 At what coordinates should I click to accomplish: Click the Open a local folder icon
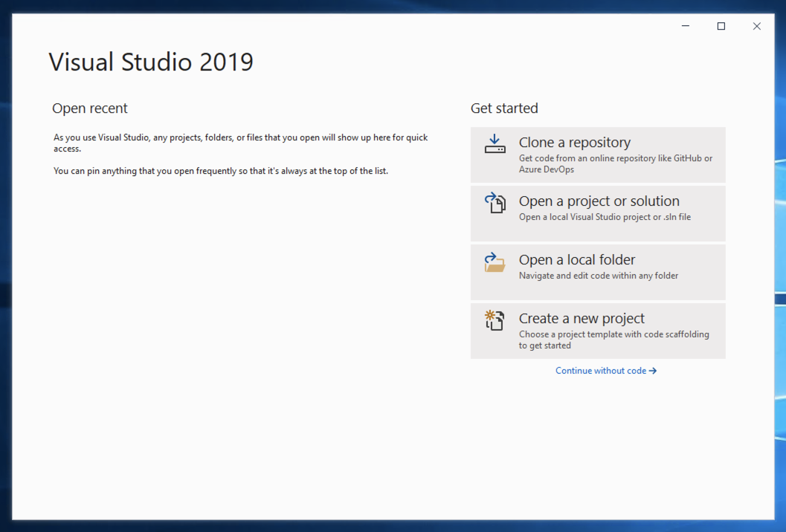495,262
